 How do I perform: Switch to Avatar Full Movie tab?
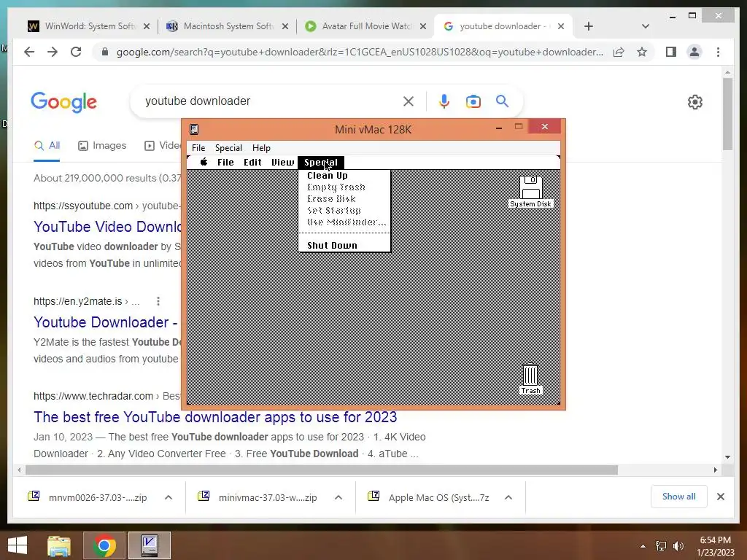[366, 26]
